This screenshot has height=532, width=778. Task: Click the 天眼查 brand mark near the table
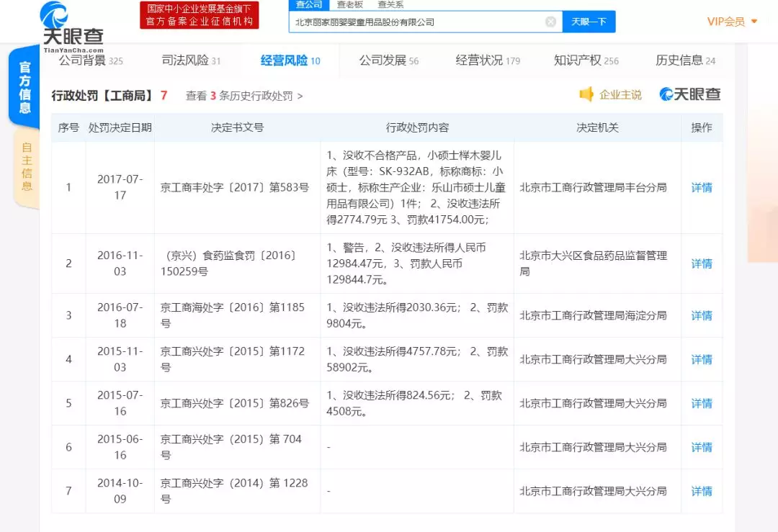(x=689, y=94)
